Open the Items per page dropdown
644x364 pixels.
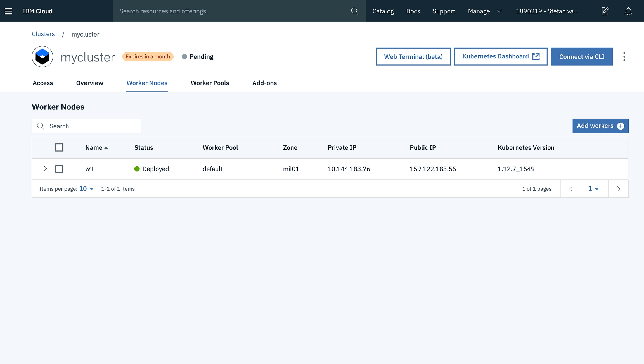pos(86,189)
